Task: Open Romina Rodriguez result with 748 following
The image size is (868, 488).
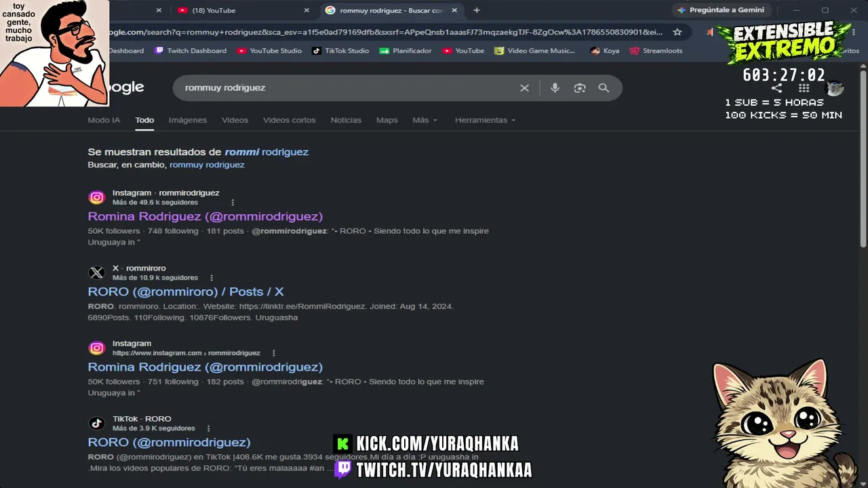Action: tap(205, 217)
